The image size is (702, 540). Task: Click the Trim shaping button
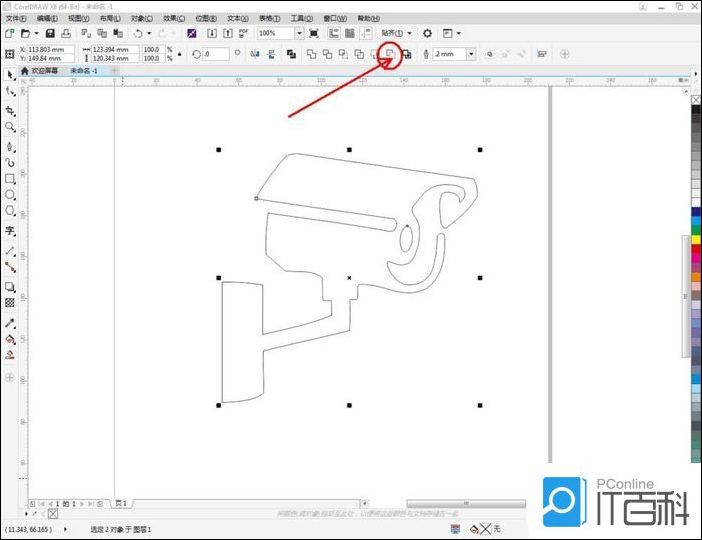coord(327,54)
